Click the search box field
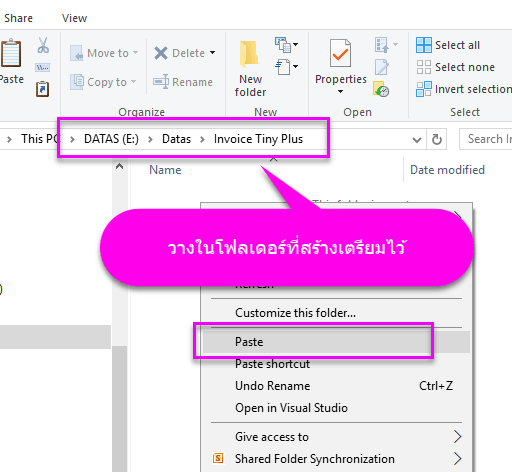Viewport: 512px width, 472px height. click(486, 139)
